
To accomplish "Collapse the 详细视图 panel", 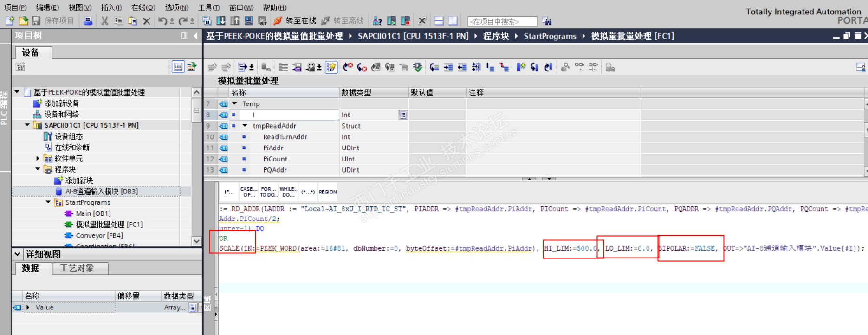I will pyautogui.click(x=18, y=254).
